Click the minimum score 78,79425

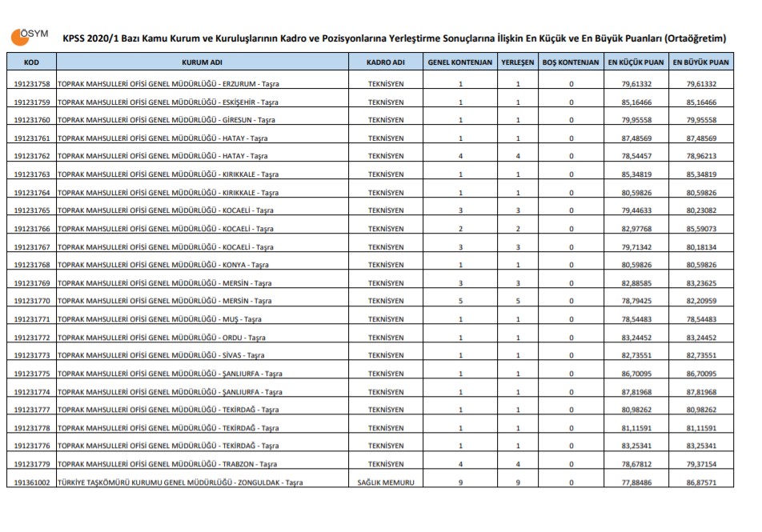pos(636,301)
